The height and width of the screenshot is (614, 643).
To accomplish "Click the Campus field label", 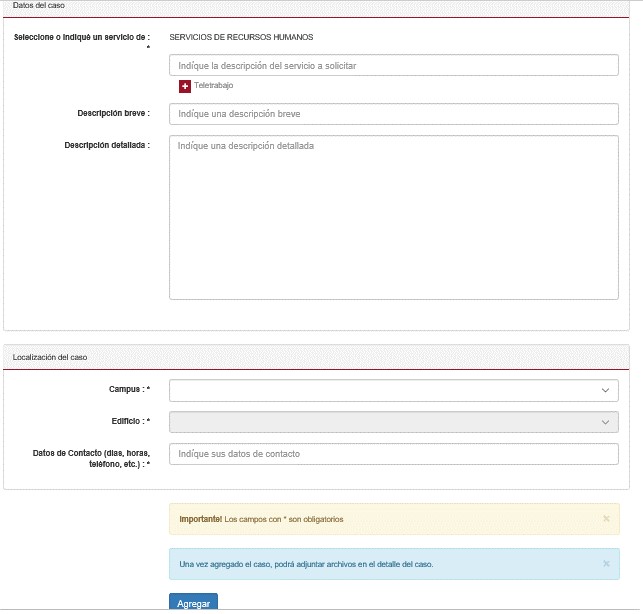I will 129,389.
